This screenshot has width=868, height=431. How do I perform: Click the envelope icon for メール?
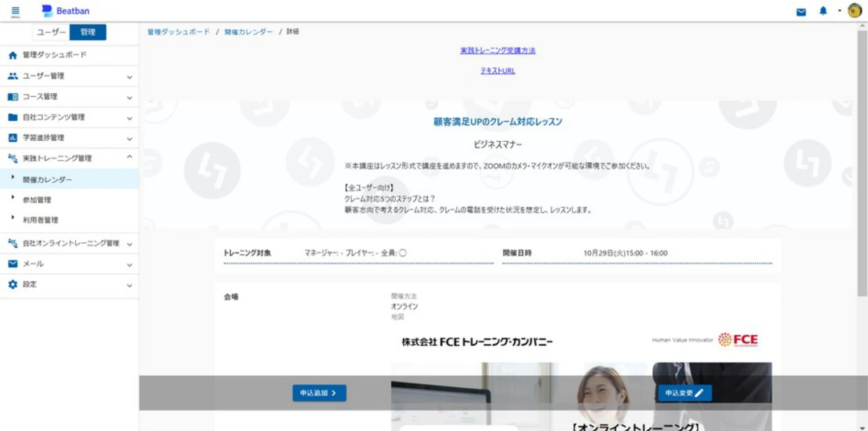[x=13, y=264]
